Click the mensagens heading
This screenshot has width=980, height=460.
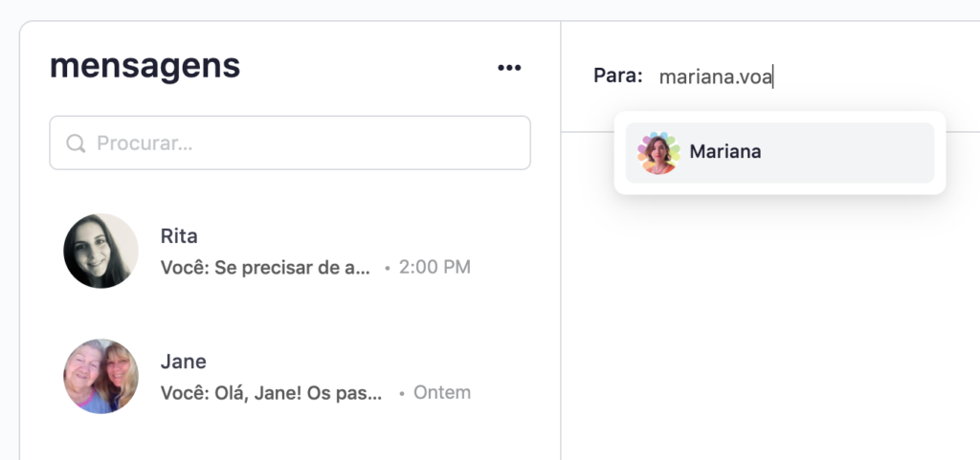click(x=145, y=66)
